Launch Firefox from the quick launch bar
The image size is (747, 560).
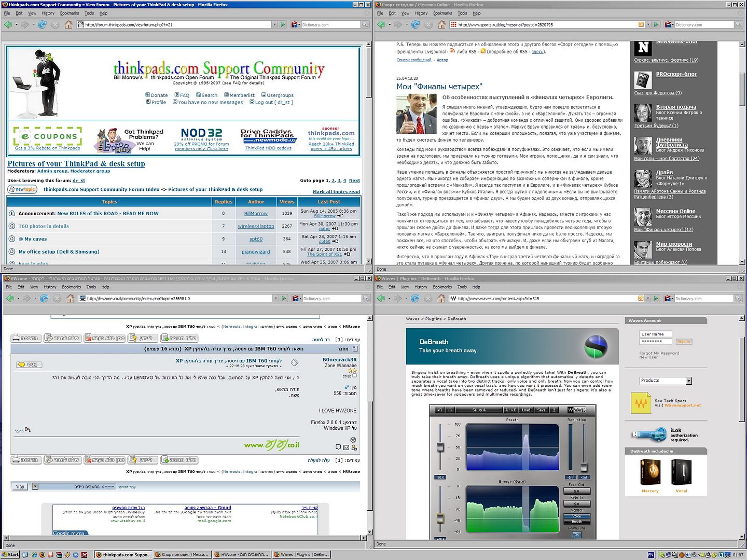click(x=43, y=555)
